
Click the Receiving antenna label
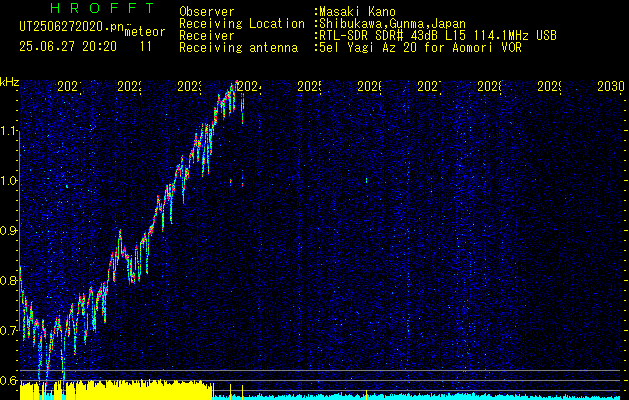click(x=239, y=48)
